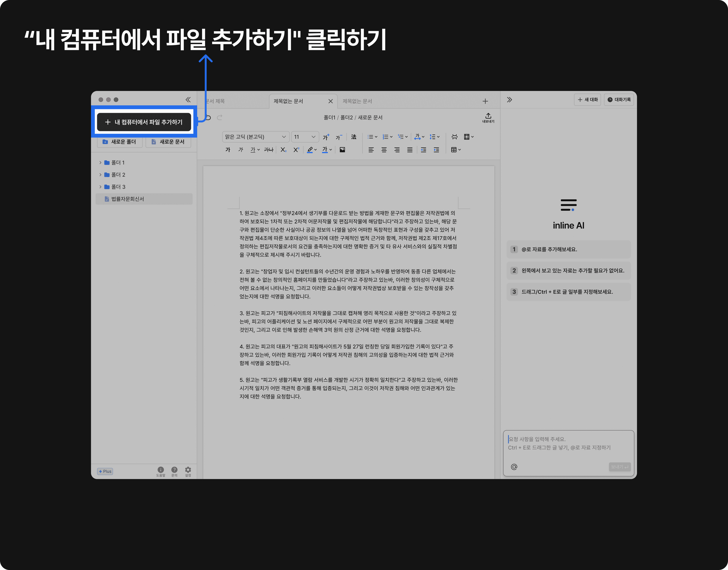Apply the highlighter pen color
The image size is (728, 570).
pos(310,150)
